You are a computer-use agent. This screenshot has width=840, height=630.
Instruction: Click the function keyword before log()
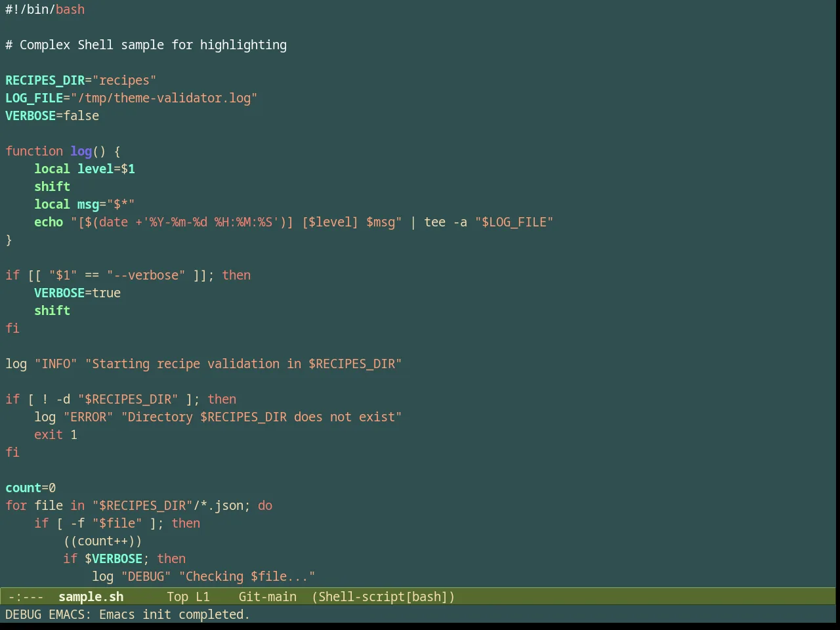[x=34, y=151]
